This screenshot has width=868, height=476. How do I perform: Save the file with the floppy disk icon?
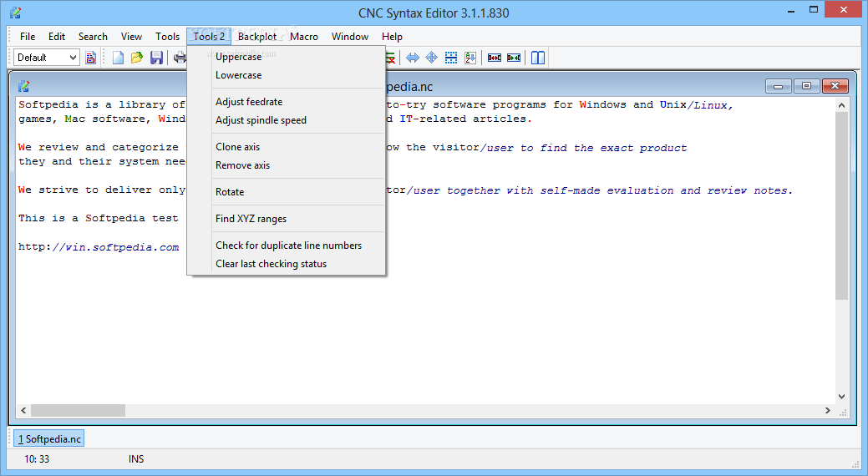point(157,58)
